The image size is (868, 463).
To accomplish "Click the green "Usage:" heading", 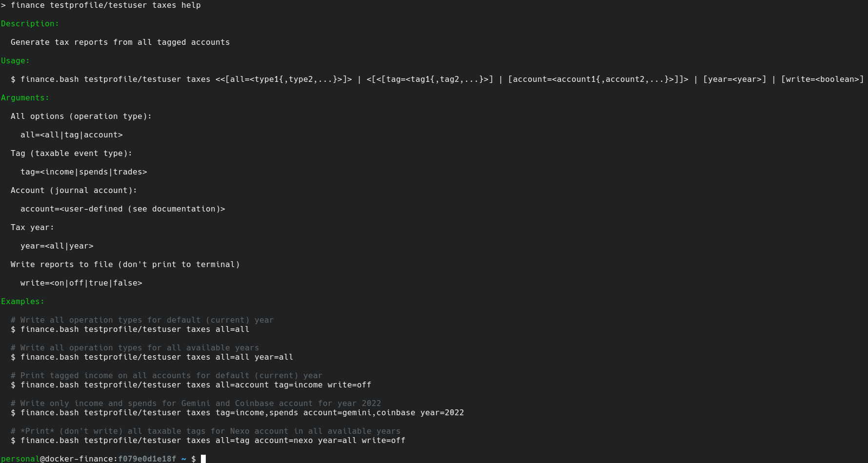I will [15, 61].
